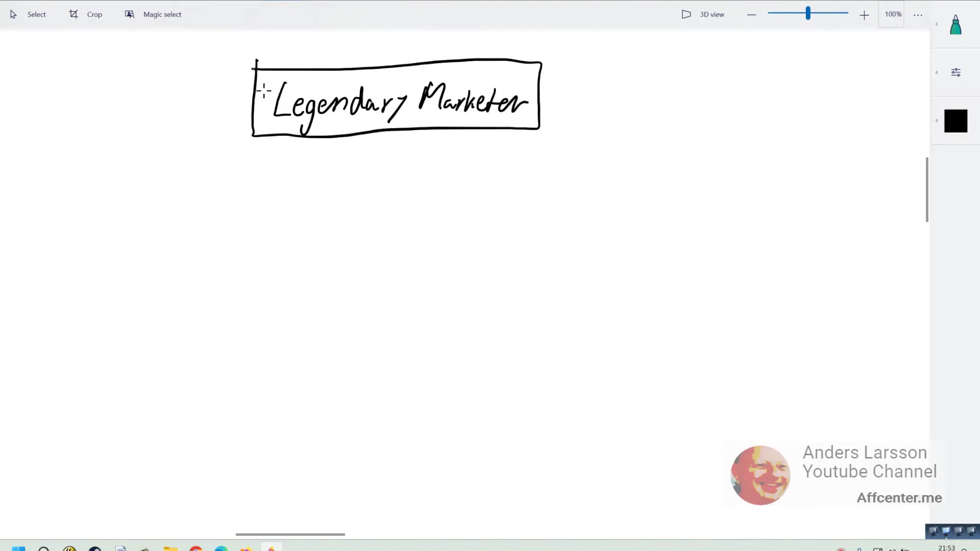The width and height of the screenshot is (980, 551).
Task: Zoom out with the minus button
Action: point(751,15)
